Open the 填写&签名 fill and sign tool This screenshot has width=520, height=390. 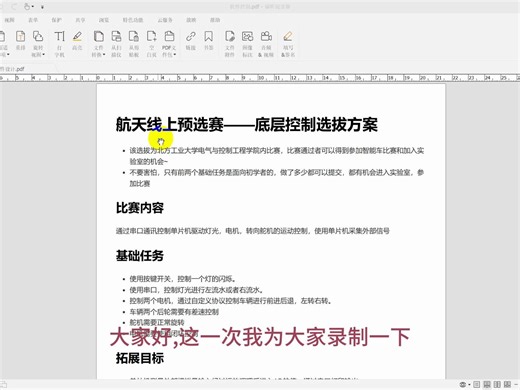pos(288,36)
